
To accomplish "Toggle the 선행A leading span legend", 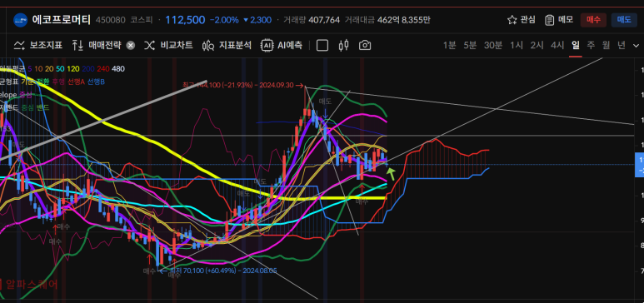I will 76,82.
